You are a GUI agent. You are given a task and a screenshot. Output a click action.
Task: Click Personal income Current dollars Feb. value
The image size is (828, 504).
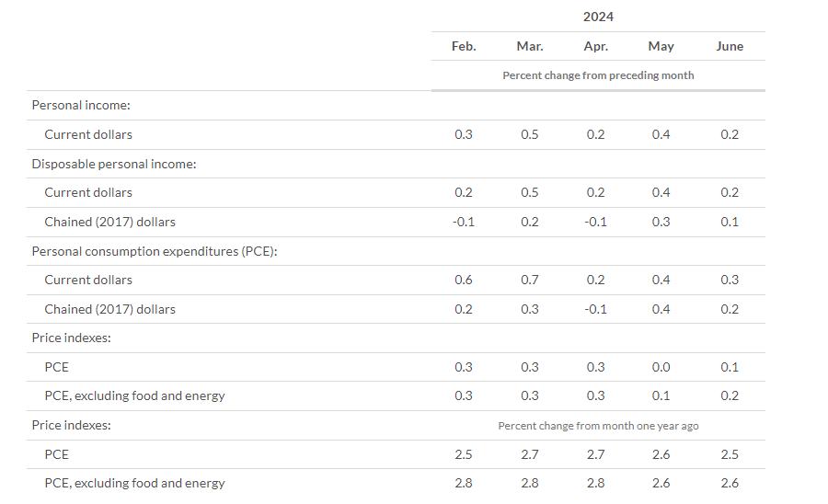(x=464, y=134)
